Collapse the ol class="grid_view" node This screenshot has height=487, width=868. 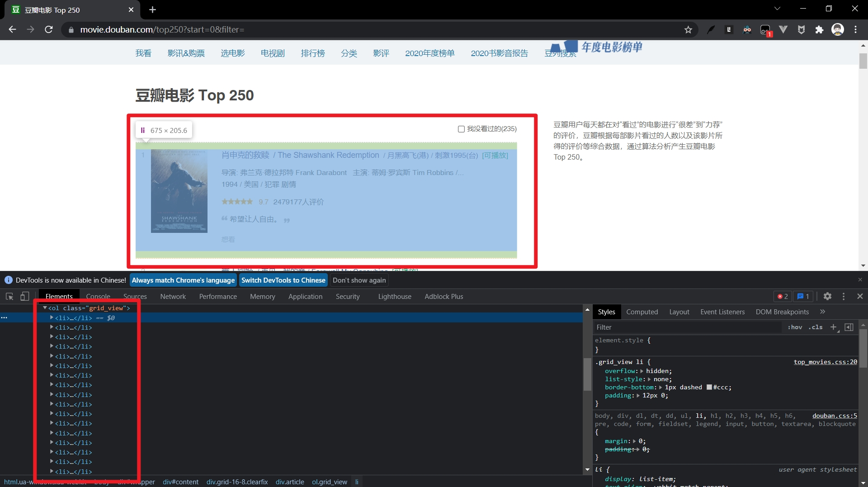coord(45,308)
